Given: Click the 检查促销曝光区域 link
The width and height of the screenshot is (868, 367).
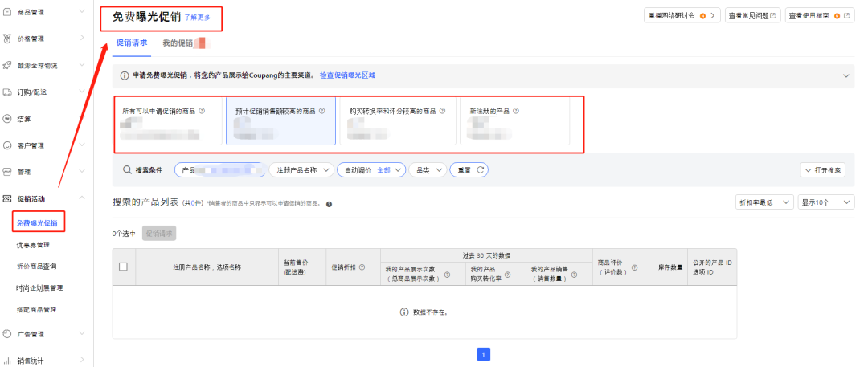Looking at the screenshot, I should 347,75.
